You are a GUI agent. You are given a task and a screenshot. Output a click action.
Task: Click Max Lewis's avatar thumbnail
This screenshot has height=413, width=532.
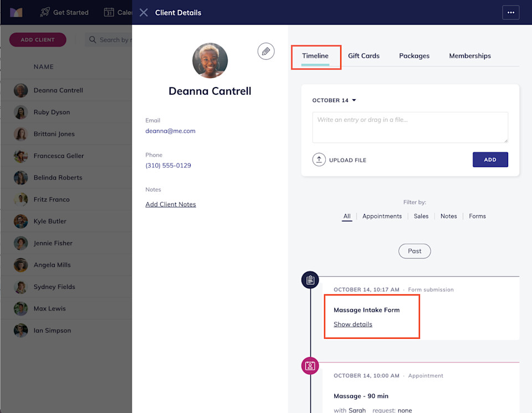click(21, 308)
